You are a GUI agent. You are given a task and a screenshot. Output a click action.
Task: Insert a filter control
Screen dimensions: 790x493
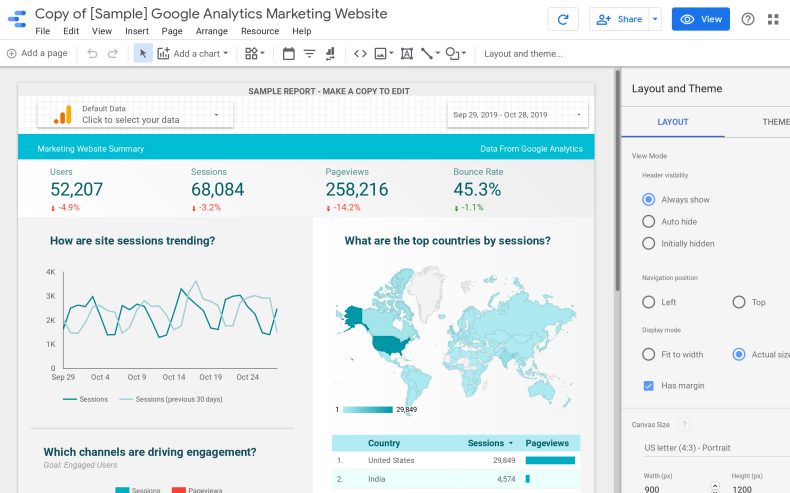[x=309, y=53]
